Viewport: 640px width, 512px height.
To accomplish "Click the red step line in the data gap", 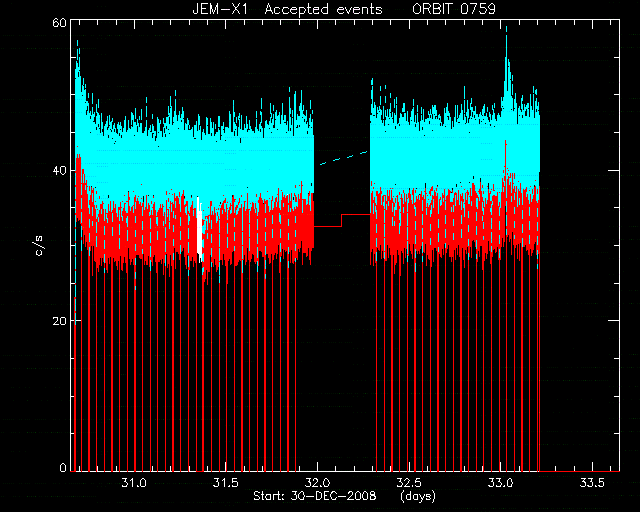I will point(342,220).
